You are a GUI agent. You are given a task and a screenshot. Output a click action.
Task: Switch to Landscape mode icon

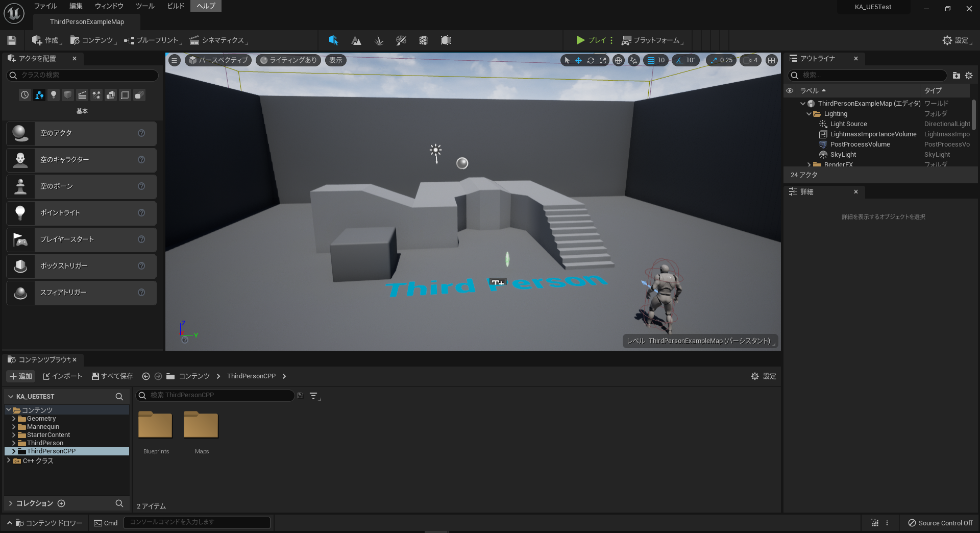(x=356, y=40)
